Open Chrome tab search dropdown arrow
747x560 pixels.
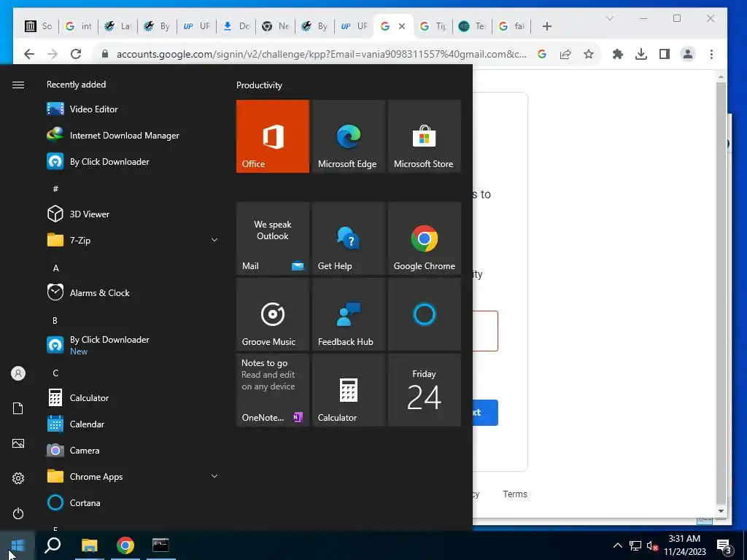coord(610,18)
